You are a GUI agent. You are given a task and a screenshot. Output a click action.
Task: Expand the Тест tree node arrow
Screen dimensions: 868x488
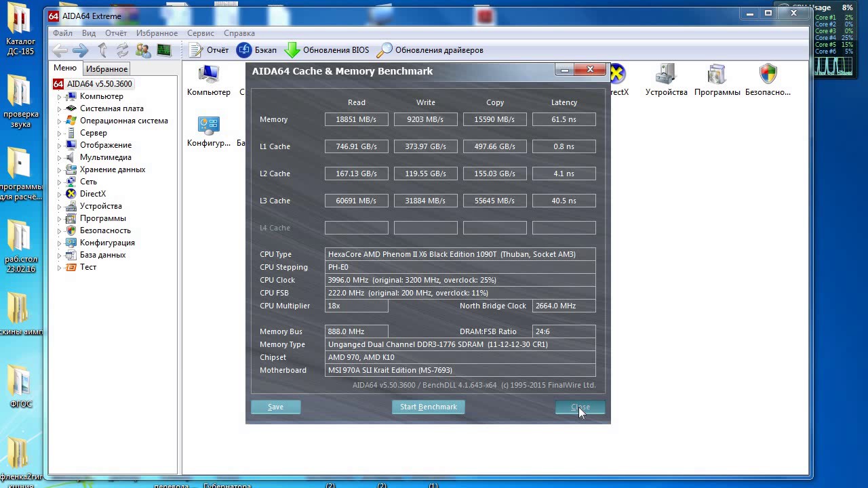pos(59,268)
